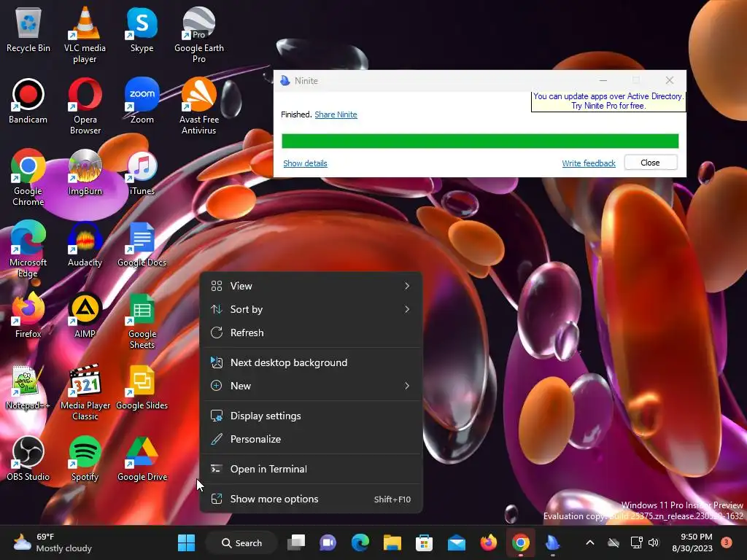
Task: Open the notification badge in tray
Action: pyautogui.click(x=726, y=542)
